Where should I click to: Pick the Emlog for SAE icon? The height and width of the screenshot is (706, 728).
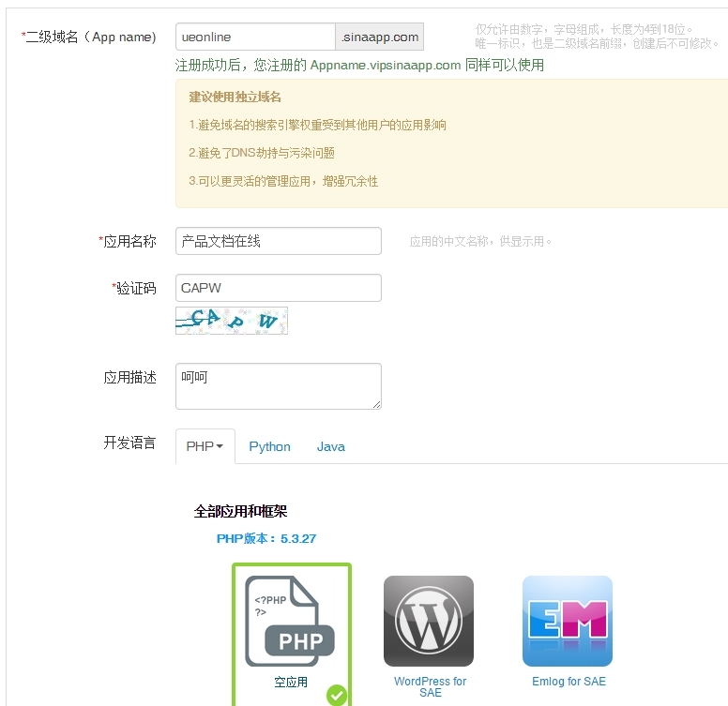click(x=568, y=621)
